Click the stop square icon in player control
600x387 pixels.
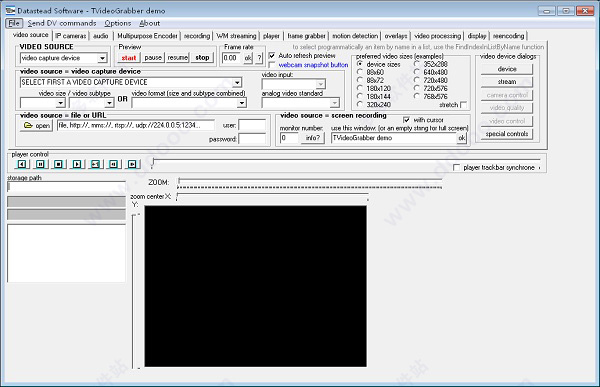pos(59,164)
